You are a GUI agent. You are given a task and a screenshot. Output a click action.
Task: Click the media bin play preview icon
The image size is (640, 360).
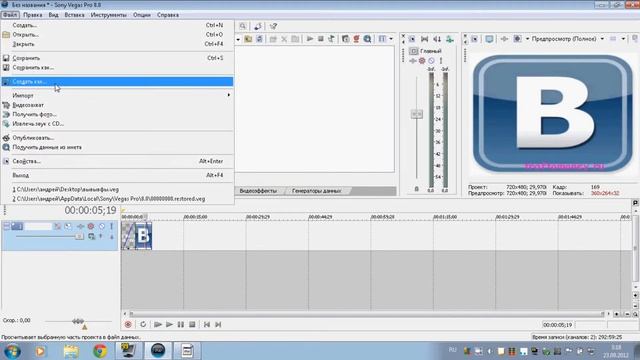(x=310, y=39)
